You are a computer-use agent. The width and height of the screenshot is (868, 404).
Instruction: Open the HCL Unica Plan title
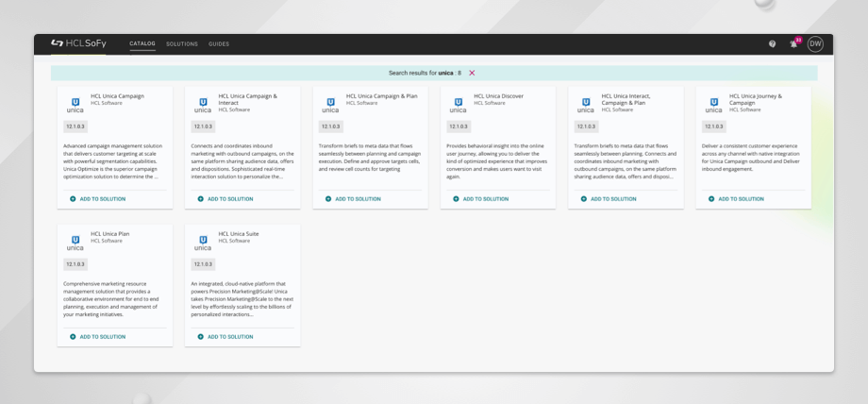pos(110,234)
